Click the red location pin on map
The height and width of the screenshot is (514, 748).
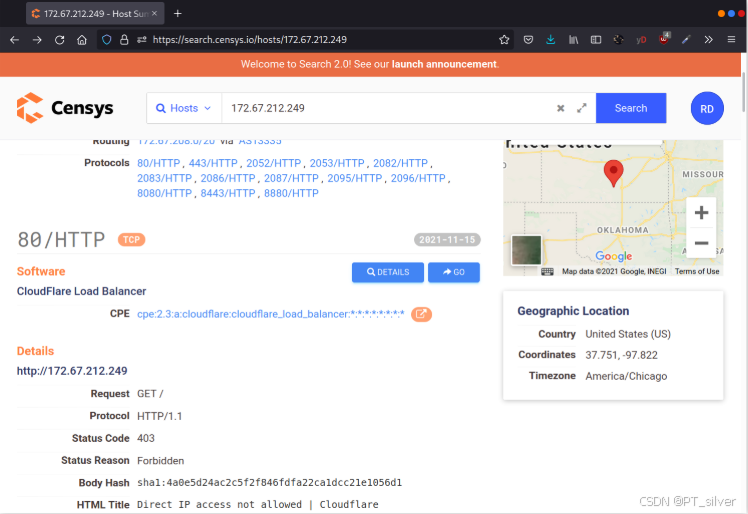(x=613, y=173)
